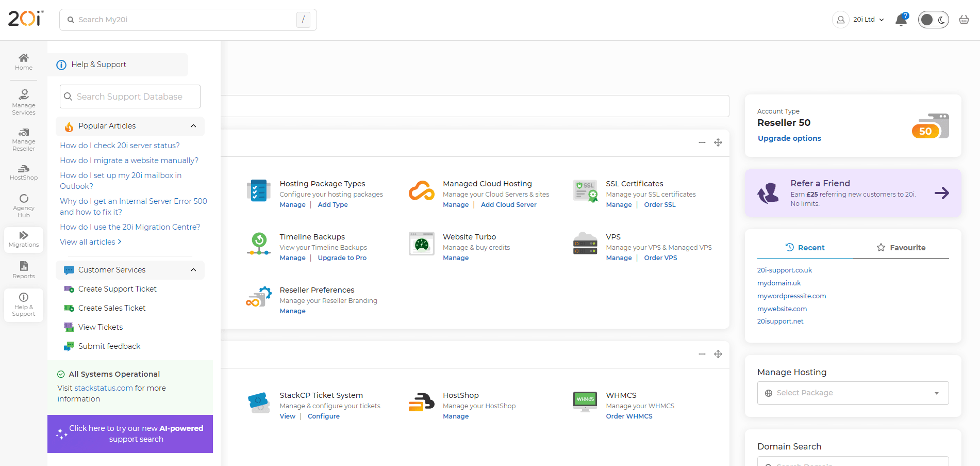Image resolution: width=980 pixels, height=466 pixels.
Task: Click the Reseller Preferences icon
Action: (x=259, y=297)
